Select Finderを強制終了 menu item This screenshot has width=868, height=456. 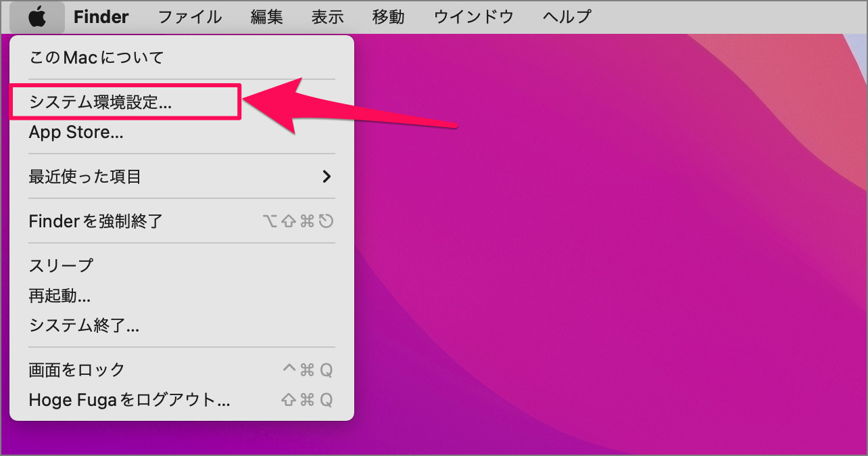(x=95, y=221)
